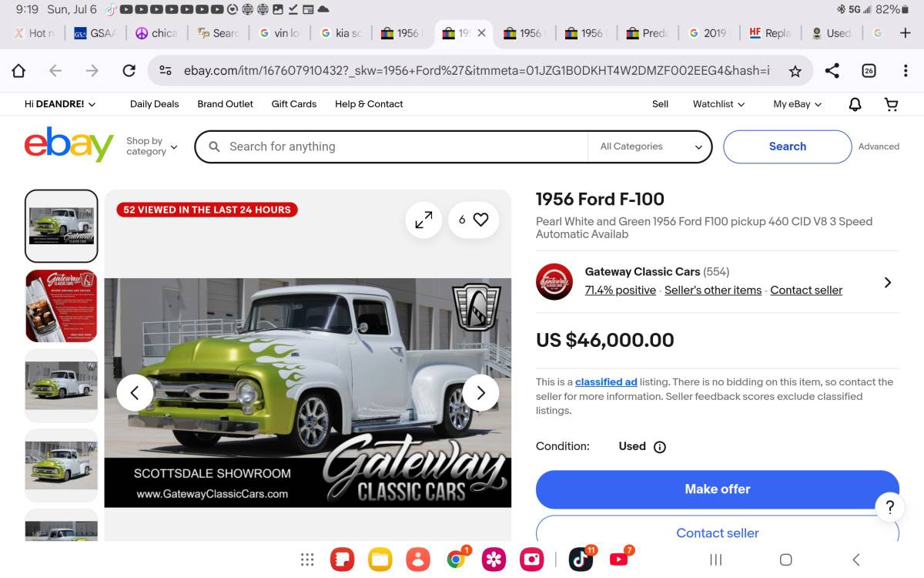Open YouTube from the taskbar
The image size is (924, 578).
pyautogui.click(x=620, y=559)
